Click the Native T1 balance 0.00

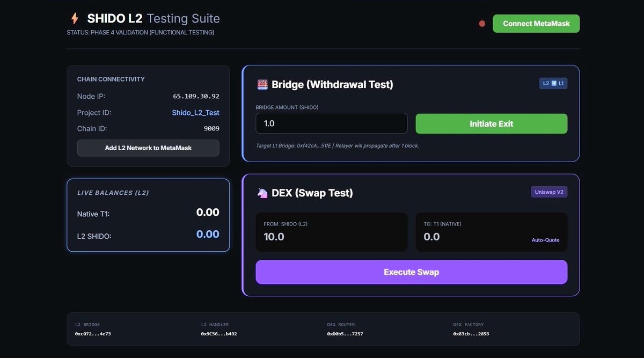pos(208,213)
